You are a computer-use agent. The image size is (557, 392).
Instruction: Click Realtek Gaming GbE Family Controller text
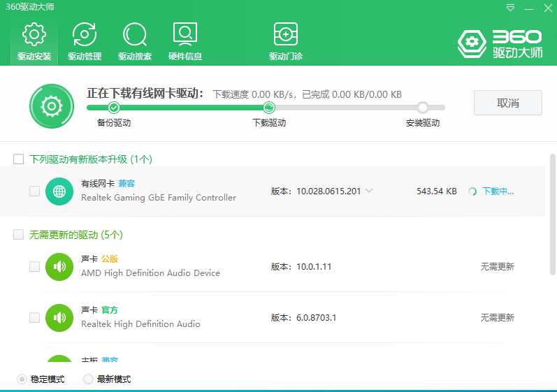click(x=159, y=198)
